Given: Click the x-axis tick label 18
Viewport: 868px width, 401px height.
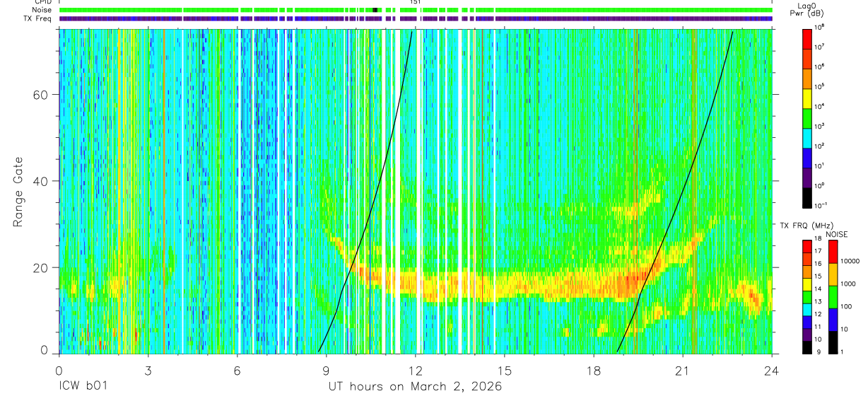Looking at the screenshot, I should click(594, 371).
